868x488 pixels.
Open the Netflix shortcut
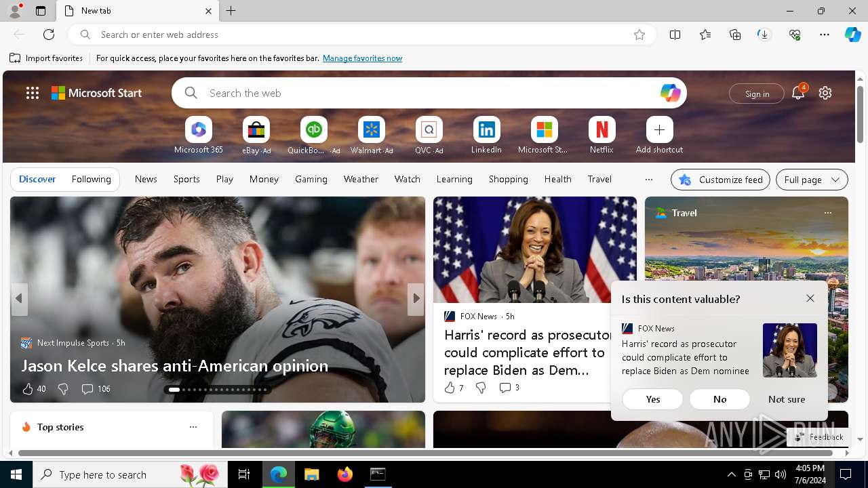(601, 136)
